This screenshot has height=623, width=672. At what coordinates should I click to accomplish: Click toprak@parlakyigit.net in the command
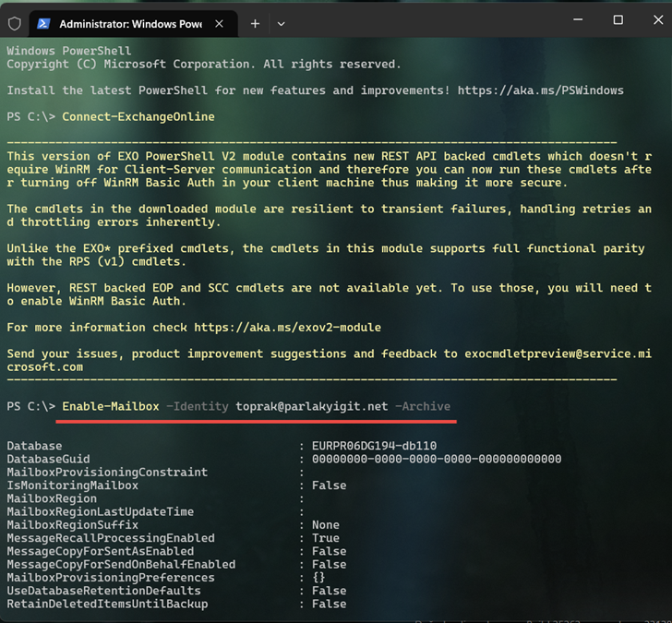pyautogui.click(x=312, y=406)
